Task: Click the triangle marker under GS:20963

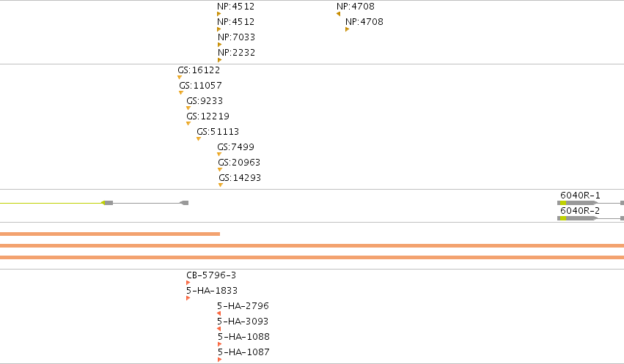Action: 220,170
